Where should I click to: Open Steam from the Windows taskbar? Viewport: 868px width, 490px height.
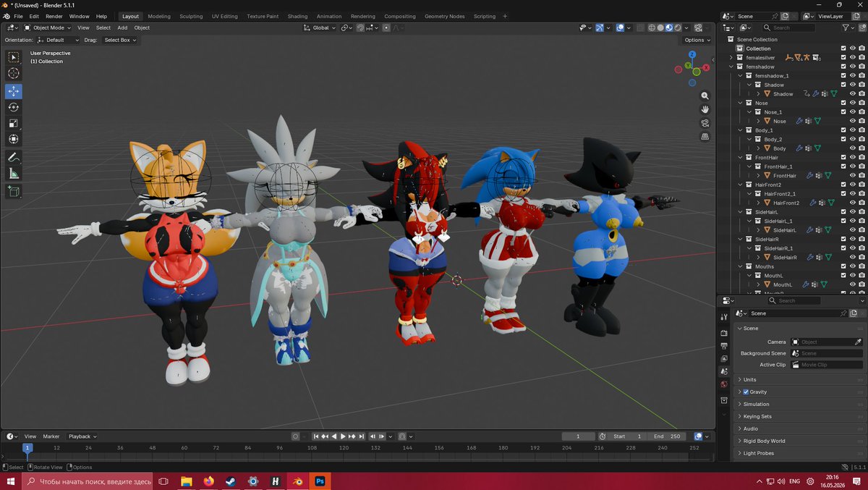[231, 481]
